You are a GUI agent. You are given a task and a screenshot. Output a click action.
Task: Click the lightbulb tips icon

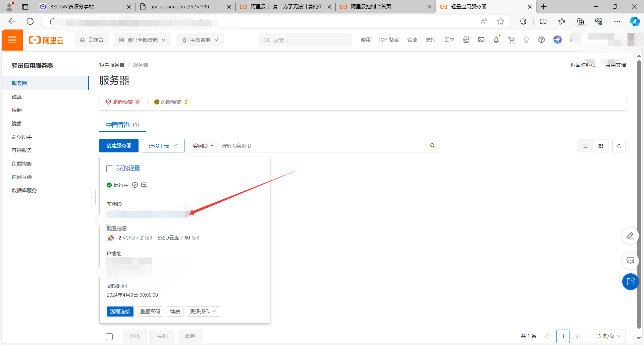point(526,40)
